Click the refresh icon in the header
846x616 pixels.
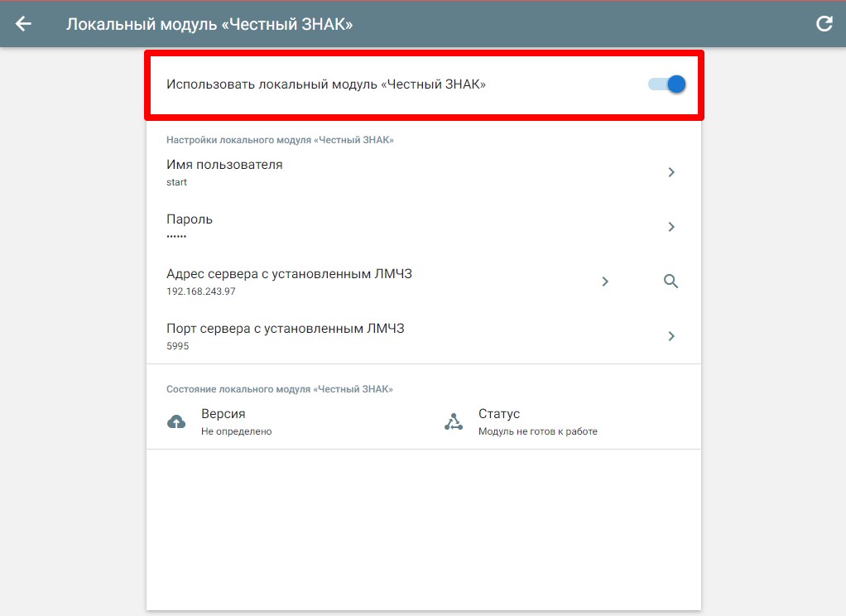(824, 24)
